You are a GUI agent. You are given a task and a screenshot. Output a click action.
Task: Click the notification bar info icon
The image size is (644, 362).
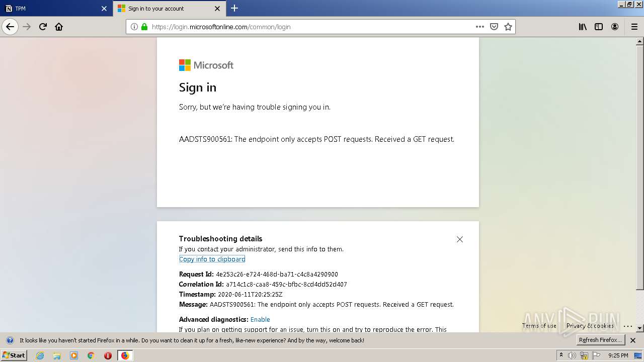pos(10,340)
